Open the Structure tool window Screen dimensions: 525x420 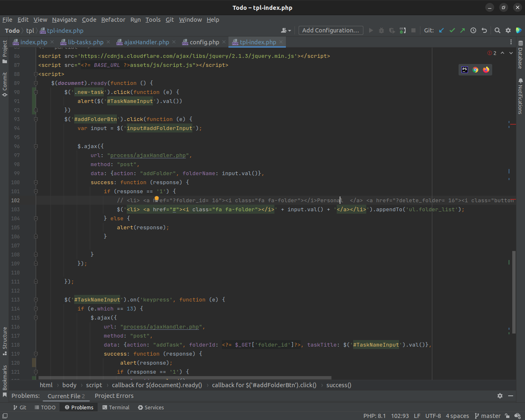point(5,341)
